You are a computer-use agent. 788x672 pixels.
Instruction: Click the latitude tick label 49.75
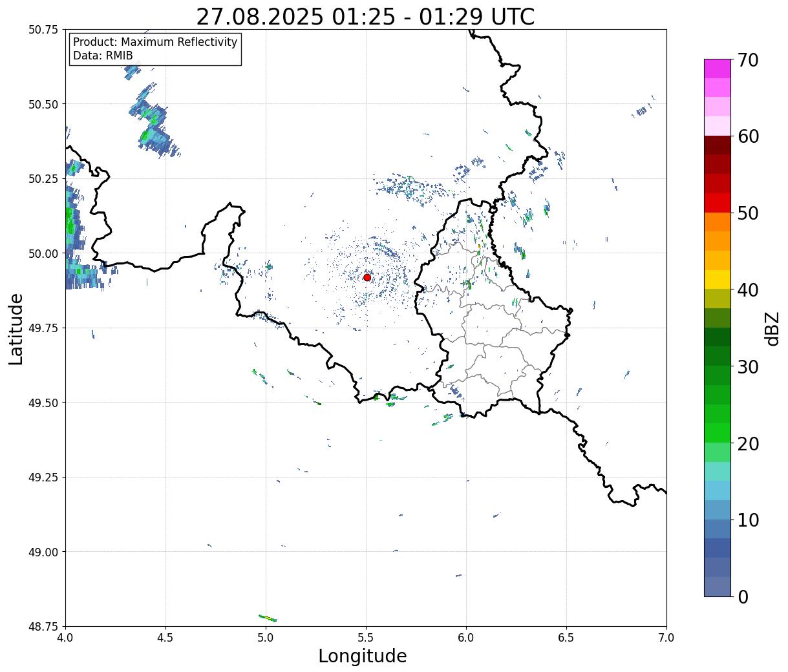click(43, 328)
